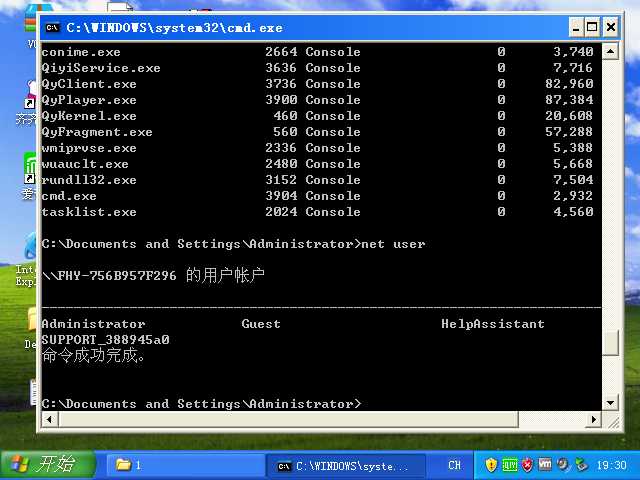Click the SUPPORT_388945a0 account entry
Viewport: 640px width, 480px height.
[x=105, y=340]
